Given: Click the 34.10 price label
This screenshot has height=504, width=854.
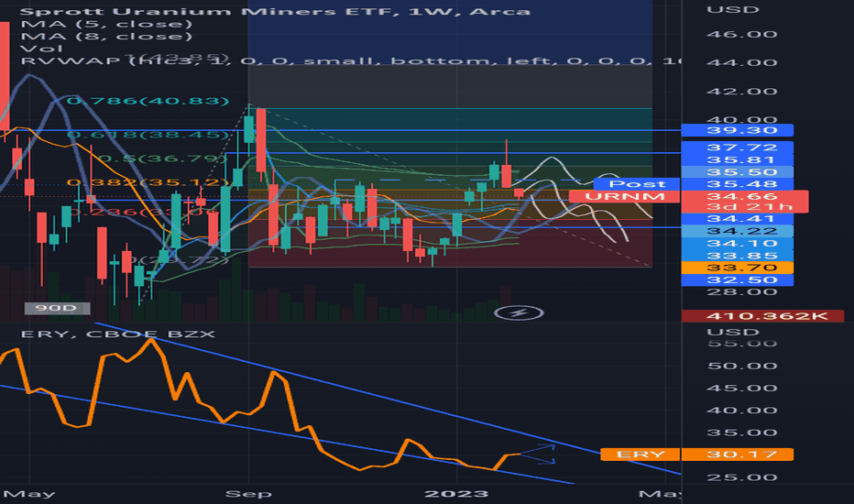Looking at the screenshot, I should 737,243.
